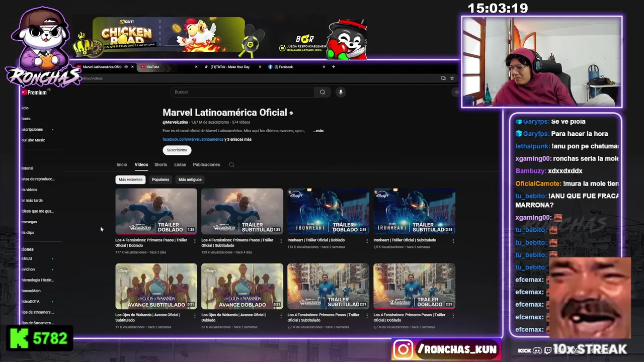
Task: Open the Cevichon subscription channel
Action: 28,269
